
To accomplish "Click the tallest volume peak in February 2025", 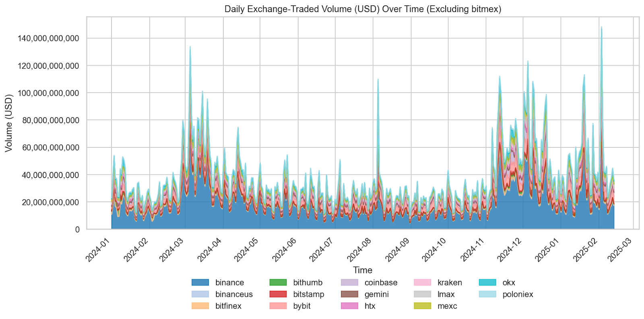I will coord(601,27).
